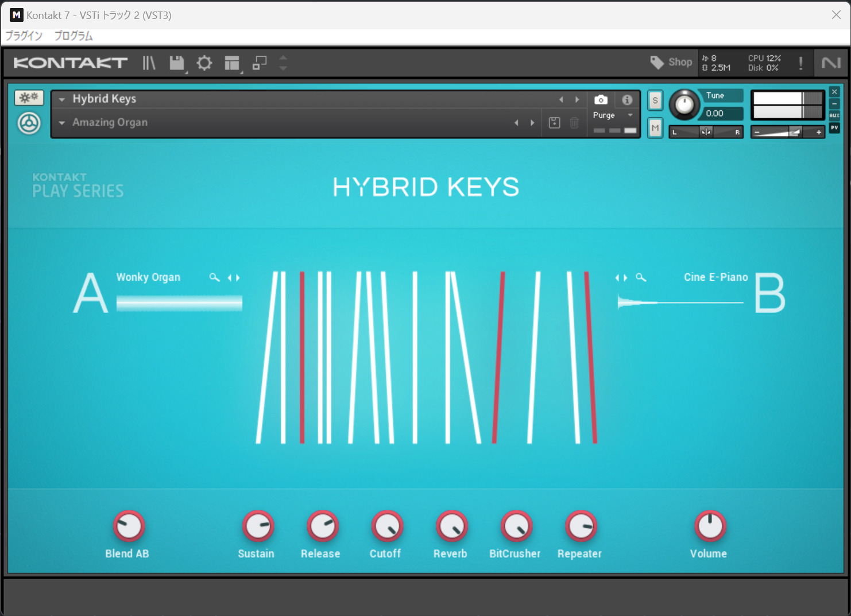Click the Hybrid Keys instrument logo icon
The height and width of the screenshot is (616, 851).
(x=29, y=123)
